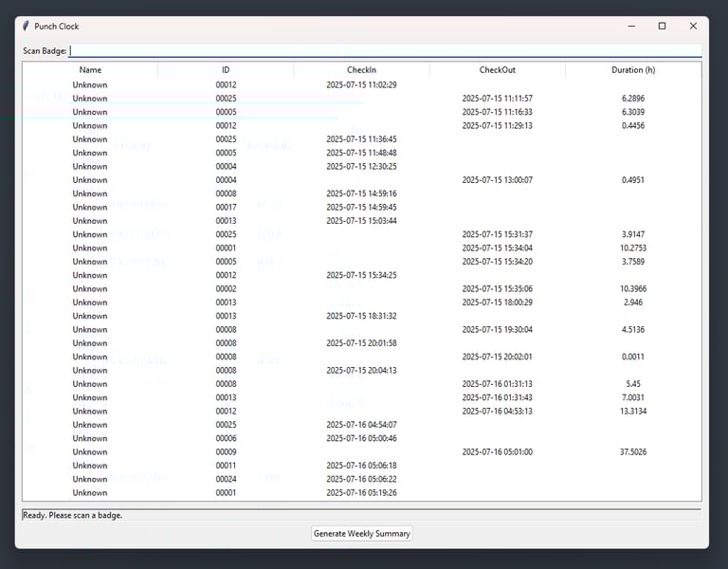Viewport: 728px width, 569px height.
Task: Click duration value 10.3966
Action: pos(633,289)
